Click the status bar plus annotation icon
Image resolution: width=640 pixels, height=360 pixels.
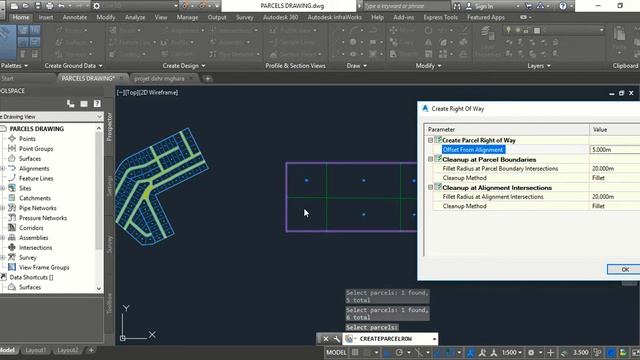(550, 352)
